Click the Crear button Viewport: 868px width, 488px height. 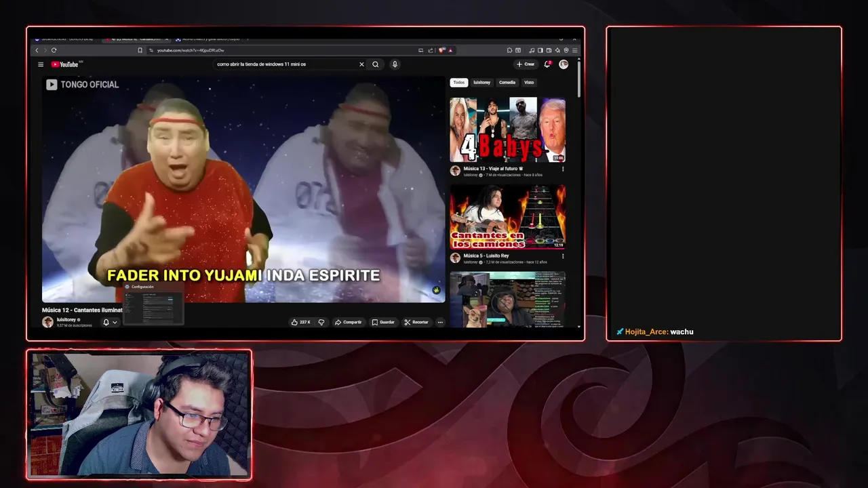pos(526,64)
